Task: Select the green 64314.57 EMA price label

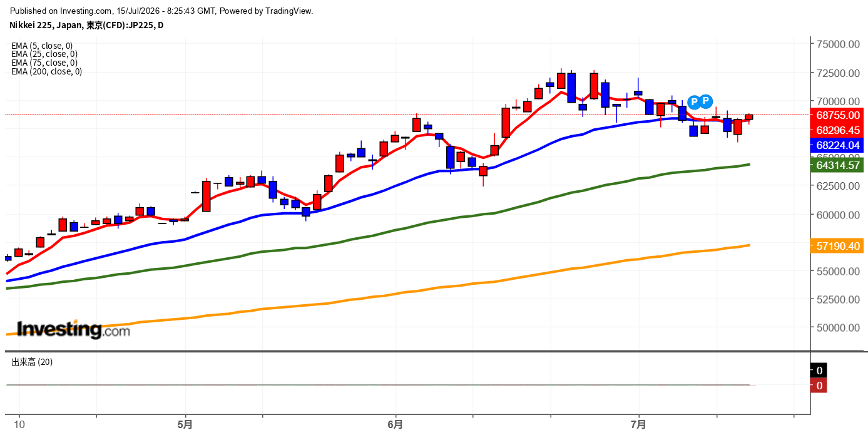Action: (x=837, y=165)
